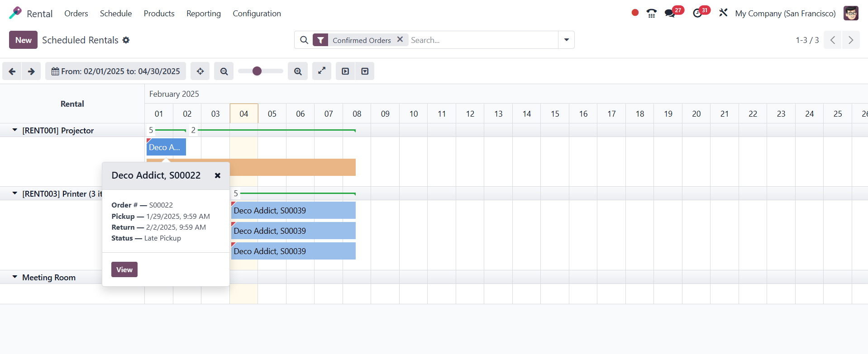
Task: Open the Configuration menu
Action: [257, 14]
